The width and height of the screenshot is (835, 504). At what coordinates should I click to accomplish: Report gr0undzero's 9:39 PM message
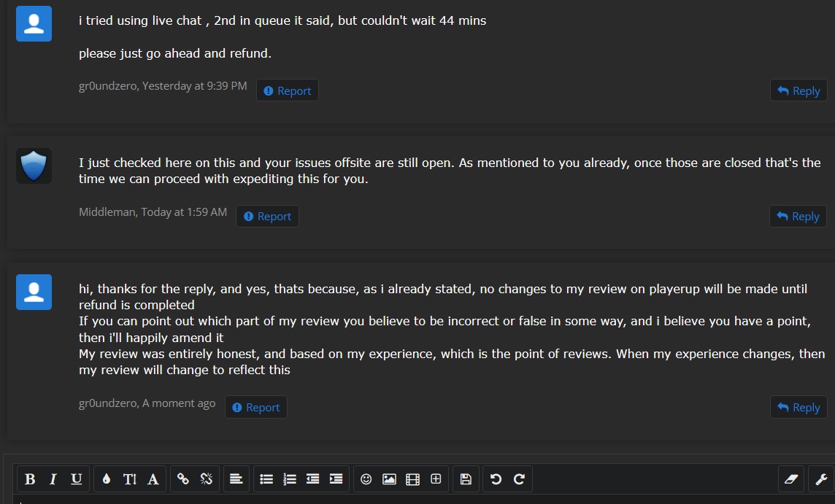pos(287,90)
